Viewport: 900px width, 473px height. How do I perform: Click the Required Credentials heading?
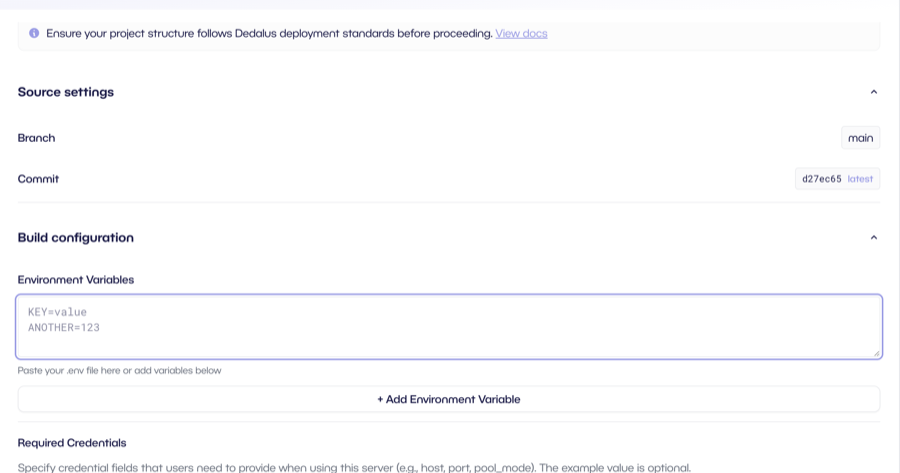tap(72, 443)
